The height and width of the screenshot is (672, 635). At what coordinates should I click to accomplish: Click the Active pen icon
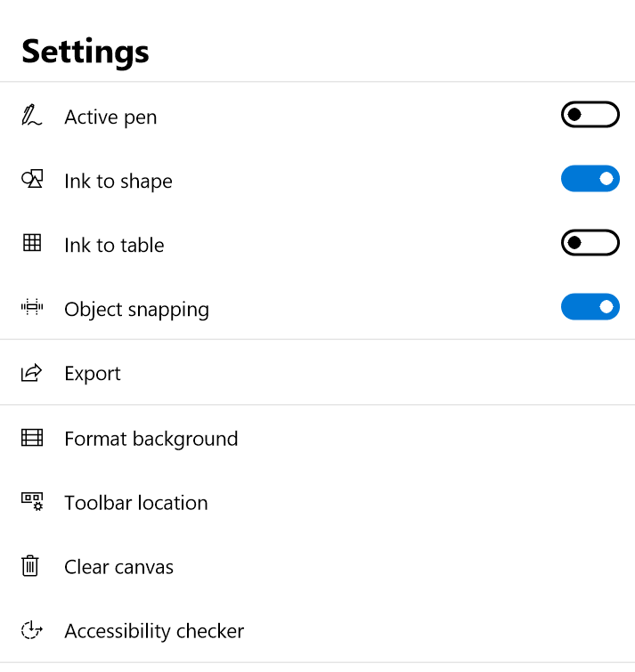click(32, 116)
